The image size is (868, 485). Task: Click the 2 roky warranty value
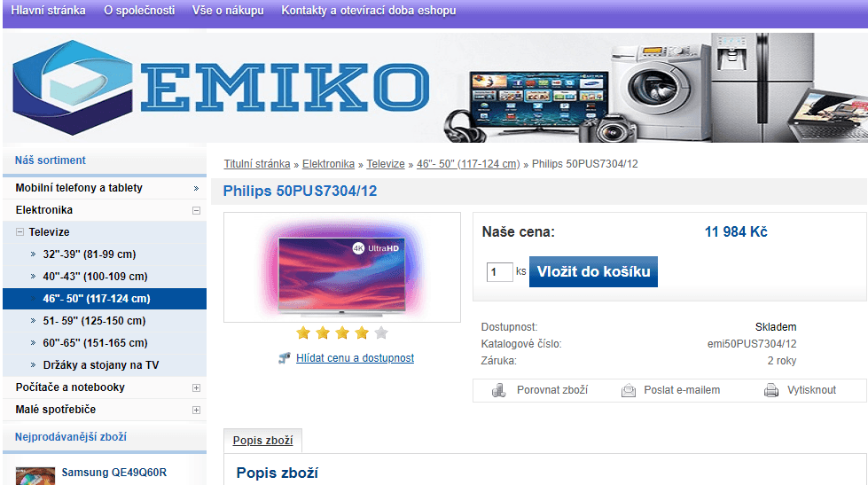[x=782, y=361]
